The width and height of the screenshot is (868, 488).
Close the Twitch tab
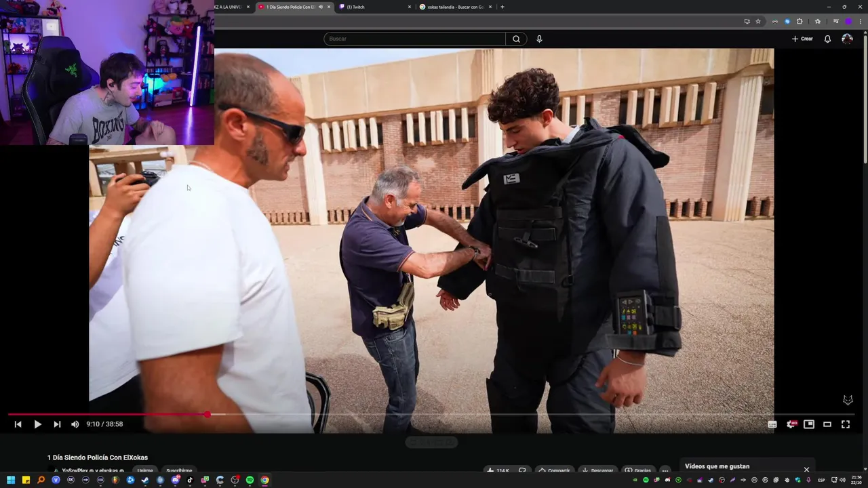point(410,7)
